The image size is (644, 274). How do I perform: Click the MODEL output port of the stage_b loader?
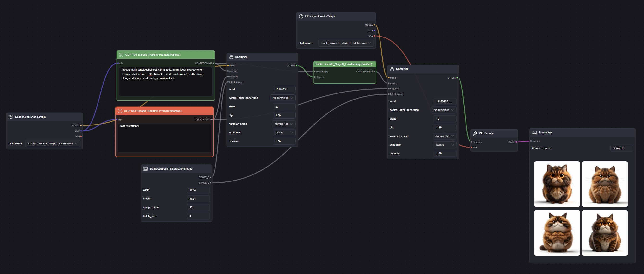[374, 25]
